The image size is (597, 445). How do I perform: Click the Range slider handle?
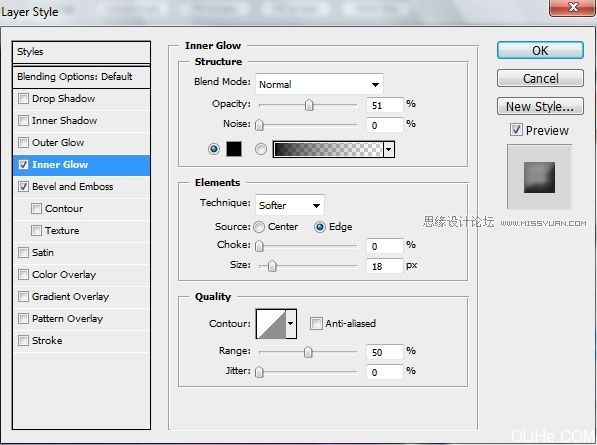(308, 352)
